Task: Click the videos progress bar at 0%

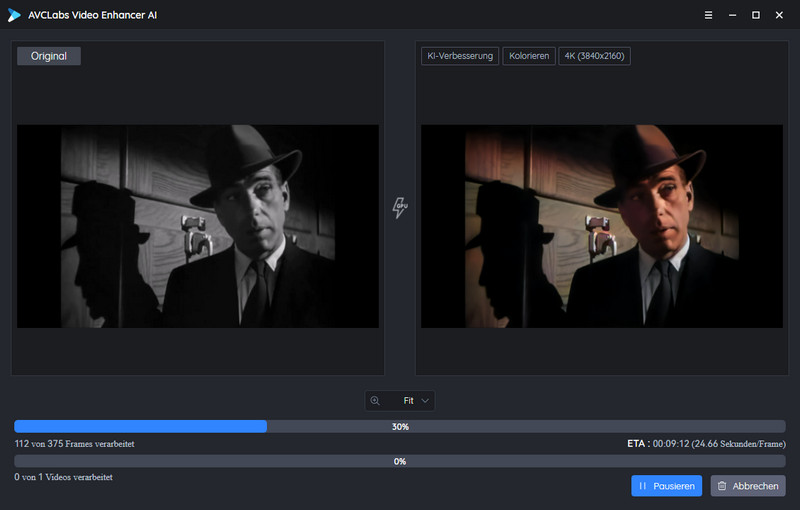Action: 400,461
